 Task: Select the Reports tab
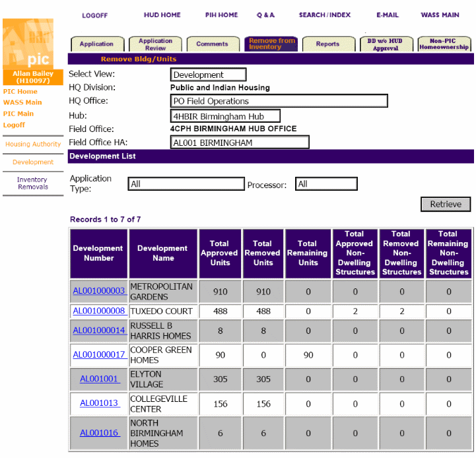(x=327, y=44)
